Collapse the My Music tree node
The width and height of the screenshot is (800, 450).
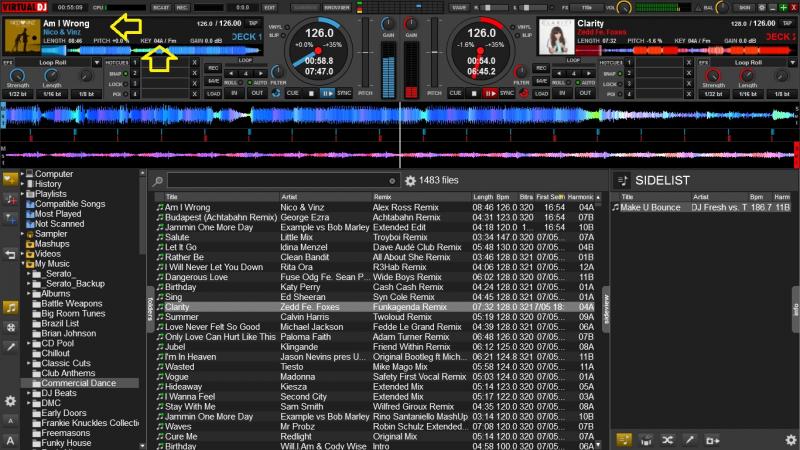(22, 264)
